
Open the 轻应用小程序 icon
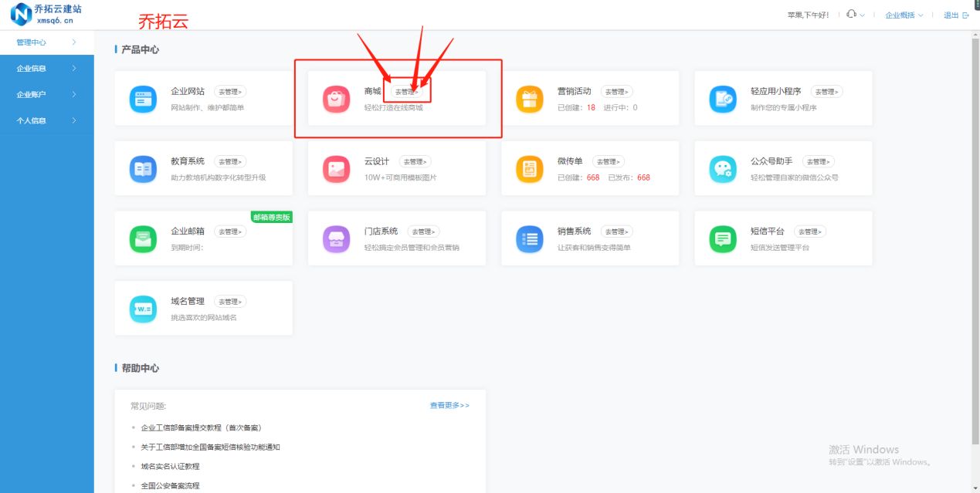(721, 98)
